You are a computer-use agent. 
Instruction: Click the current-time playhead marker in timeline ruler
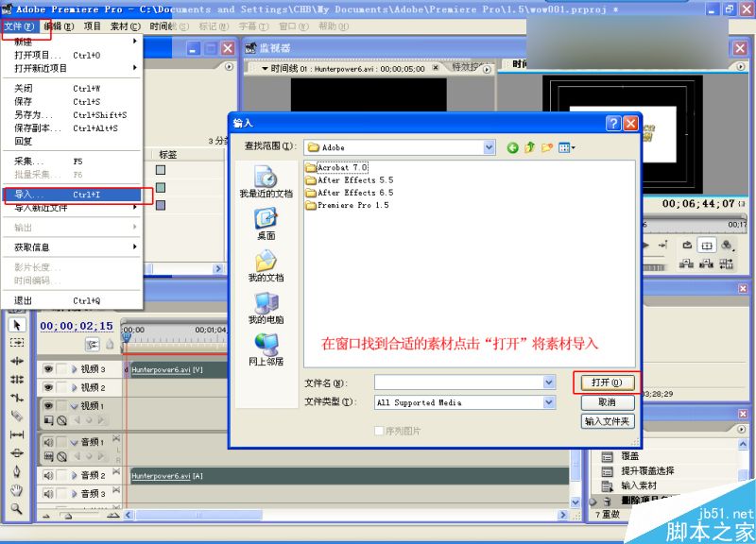pyautogui.click(x=127, y=337)
